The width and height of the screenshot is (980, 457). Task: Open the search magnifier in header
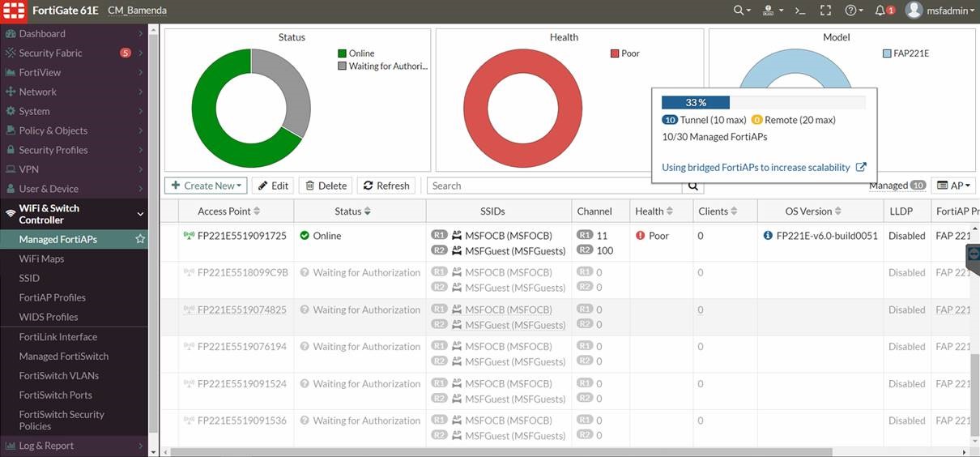[x=741, y=11]
